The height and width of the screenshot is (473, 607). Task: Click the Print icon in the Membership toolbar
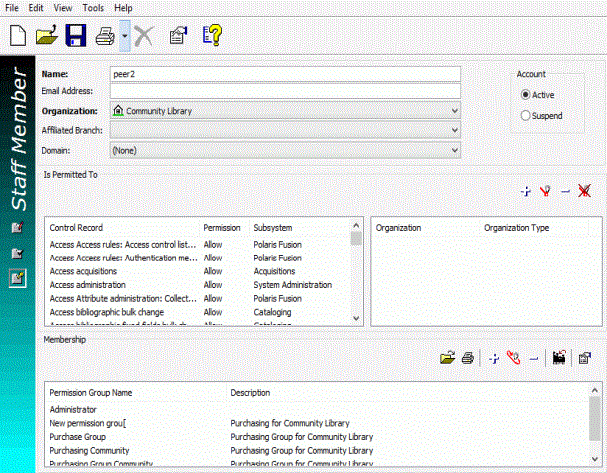467,357
